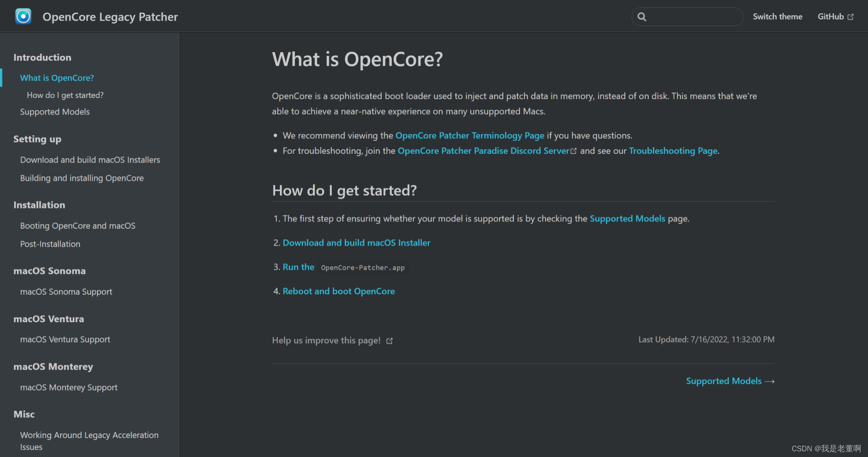Open 'Building and installing OpenCore' sidebar item
This screenshot has height=457, width=868.
point(82,178)
